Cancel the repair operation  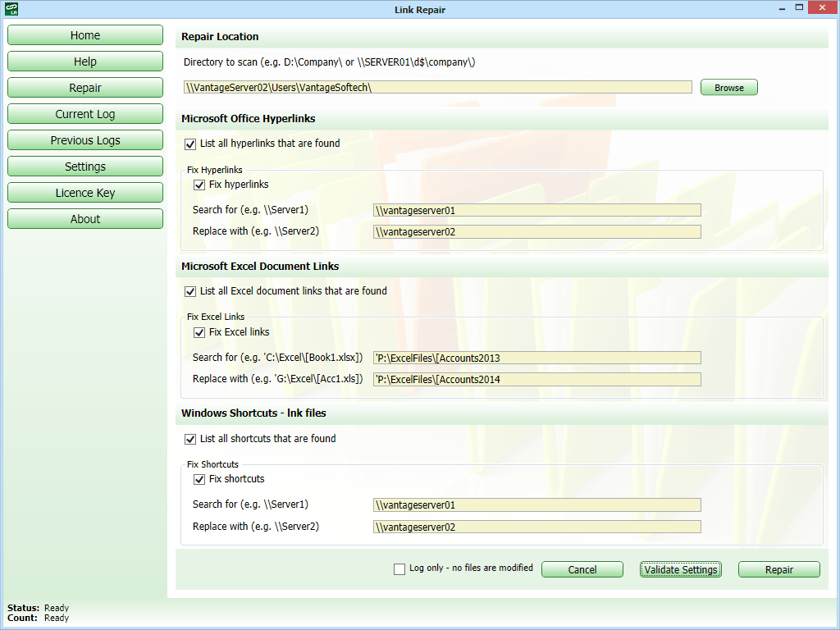582,568
